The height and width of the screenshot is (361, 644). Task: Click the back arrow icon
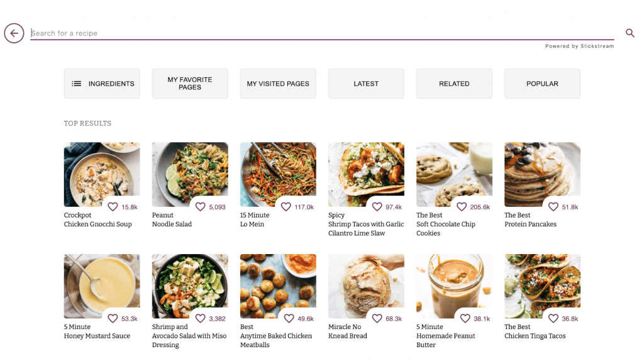14,33
